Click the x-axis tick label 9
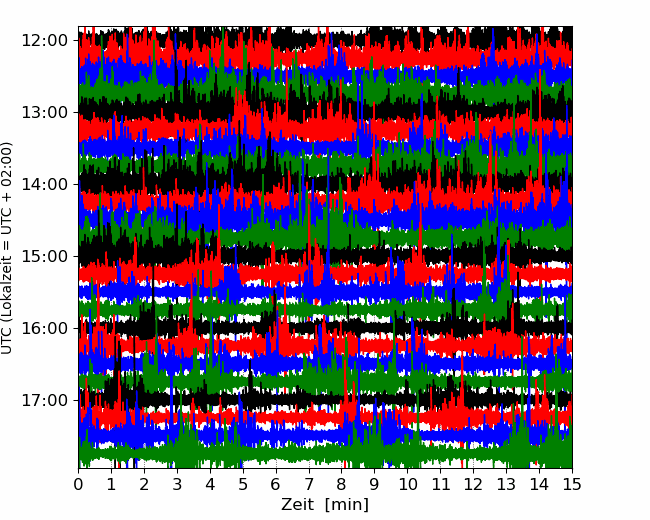The width and height of the screenshot is (650, 520). [x=375, y=484]
